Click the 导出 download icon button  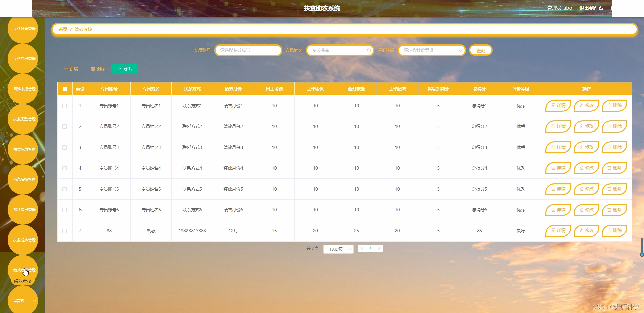[x=120, y=69]
